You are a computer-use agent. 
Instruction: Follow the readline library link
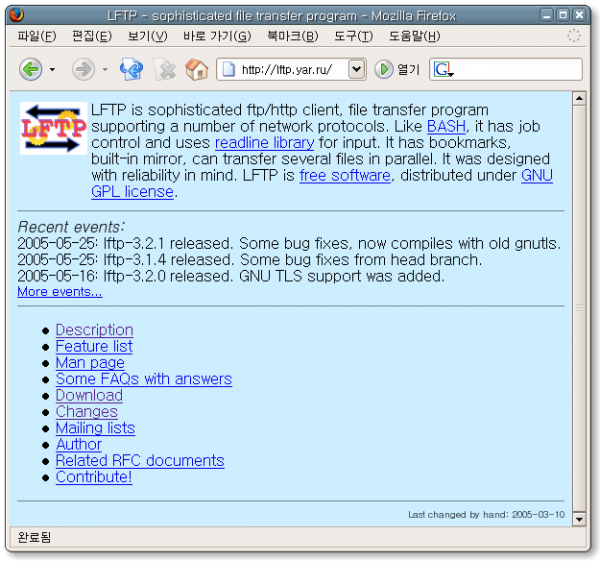coord(264,143)
